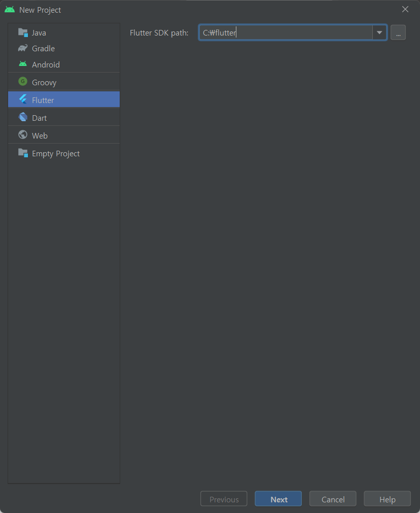This screenshot has width=420, height=513.
Task: Close the New Project dialog
Action: [405, 9]
